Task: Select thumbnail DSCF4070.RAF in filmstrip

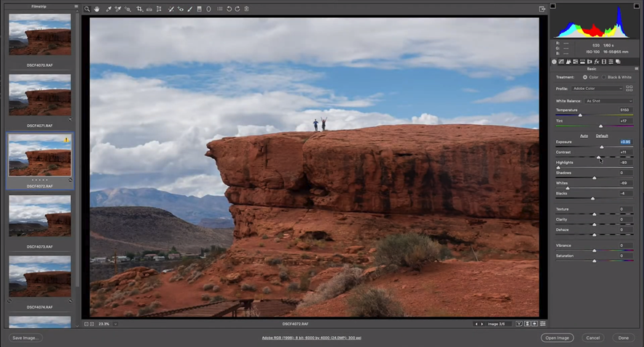Action: 40,35
